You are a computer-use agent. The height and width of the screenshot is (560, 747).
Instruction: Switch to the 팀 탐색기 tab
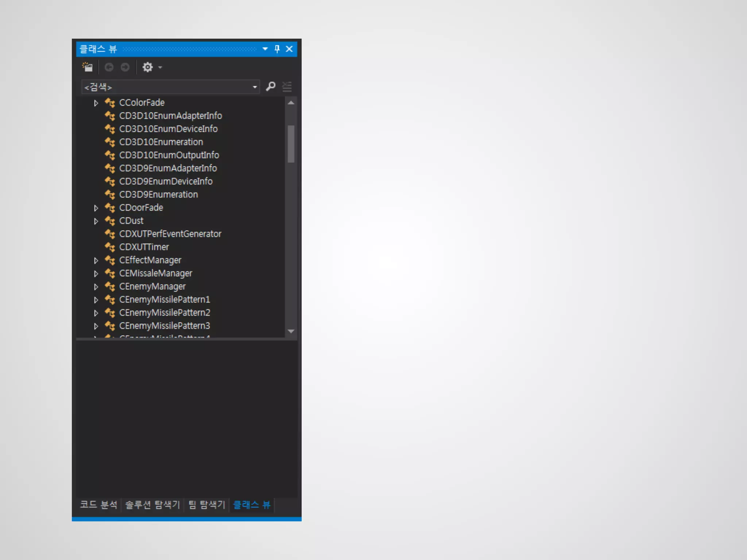pyautogui.click(x=207, y=505)
